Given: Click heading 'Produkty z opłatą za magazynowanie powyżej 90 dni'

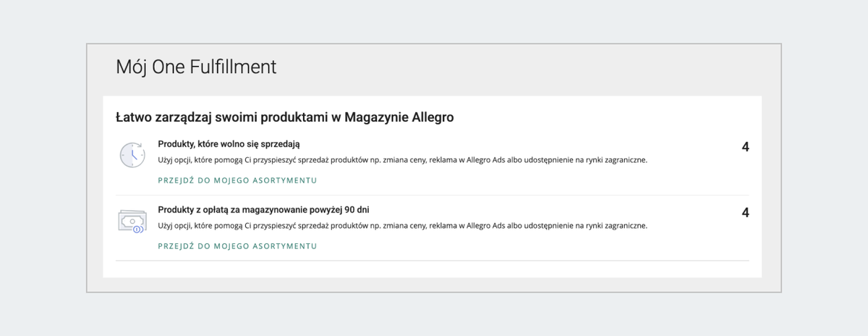Looking at the screenshot, I should [264, 210].
